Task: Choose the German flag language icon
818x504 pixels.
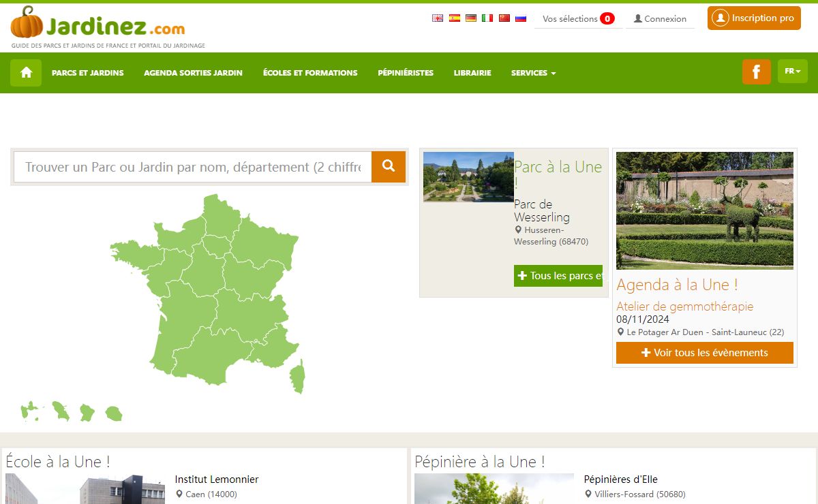Action: (471, 18)
